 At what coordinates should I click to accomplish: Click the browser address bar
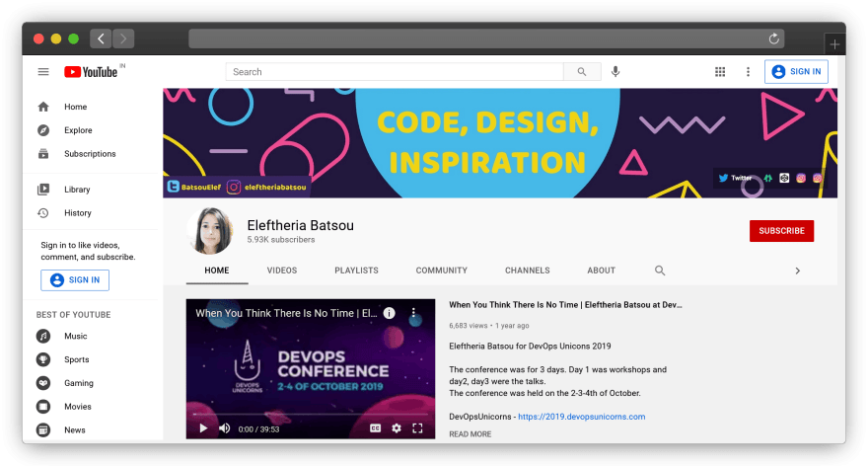(x=486, y=39)
